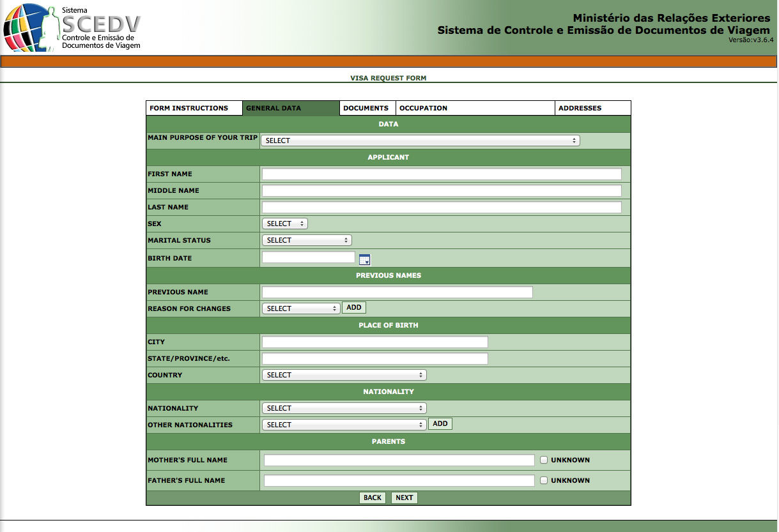The height and width of the screenshot is (532, 779).
Task: Click the PARENTS section header
Action: (389, 441)
